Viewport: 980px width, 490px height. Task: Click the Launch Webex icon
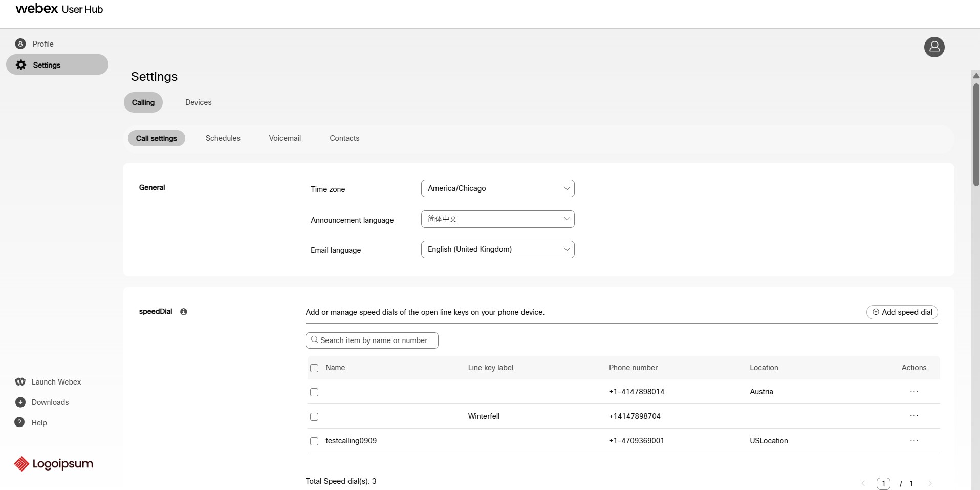(20, 382)
